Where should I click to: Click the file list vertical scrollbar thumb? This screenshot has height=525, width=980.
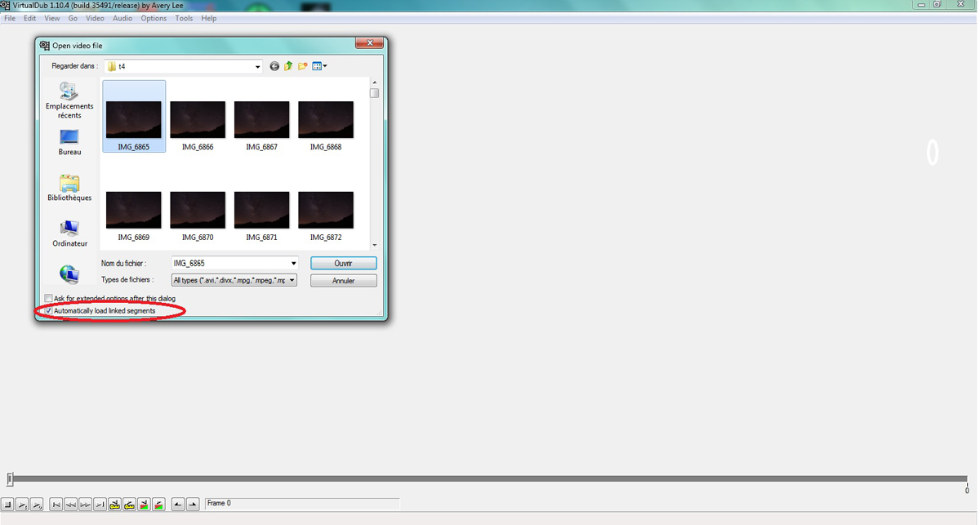coord(374,93)
